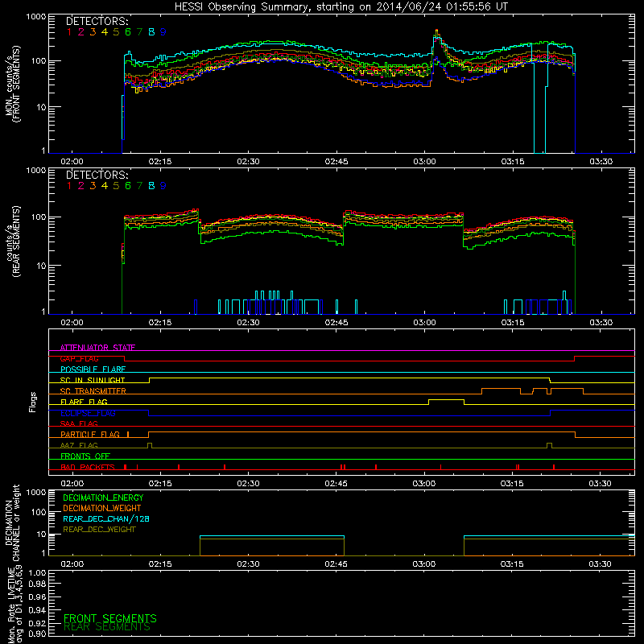Viewport: 644px width, 644px height.
Task: Click the vertical Flags axis title
Action: (33, 402)
